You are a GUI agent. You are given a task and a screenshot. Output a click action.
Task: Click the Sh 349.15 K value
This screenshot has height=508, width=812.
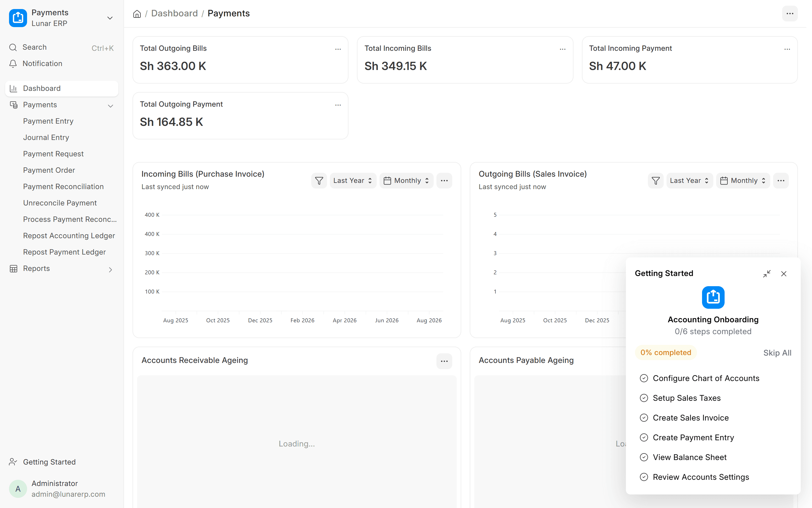point(396,66)
